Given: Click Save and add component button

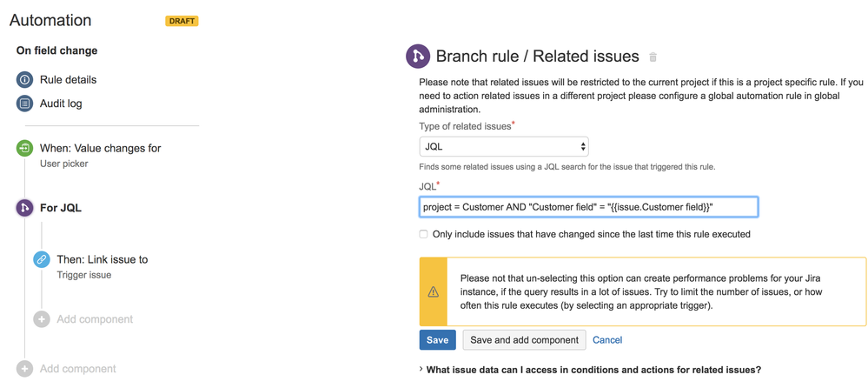Looking at the screenshot, I should point(524,339).
